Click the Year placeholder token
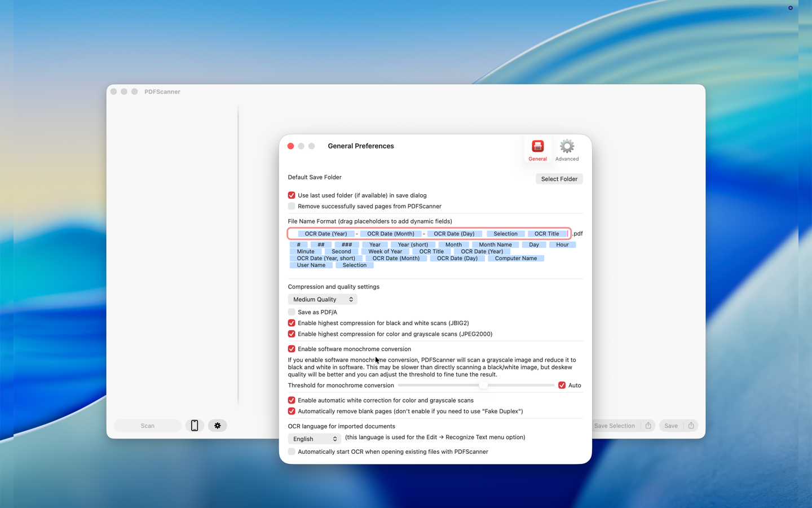The width and height of the screenshot is (812, 508). [375, 245]
